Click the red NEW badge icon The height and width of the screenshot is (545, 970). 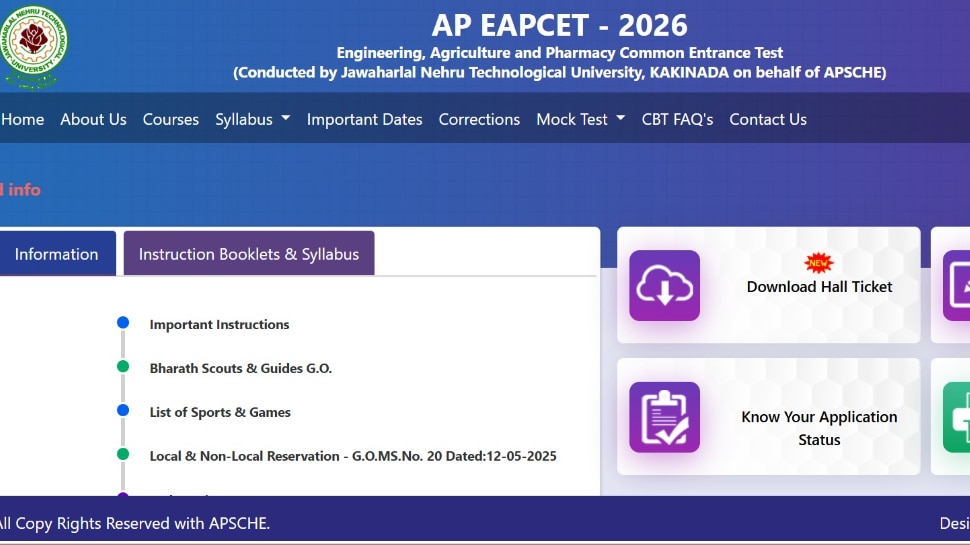[819, 263]
